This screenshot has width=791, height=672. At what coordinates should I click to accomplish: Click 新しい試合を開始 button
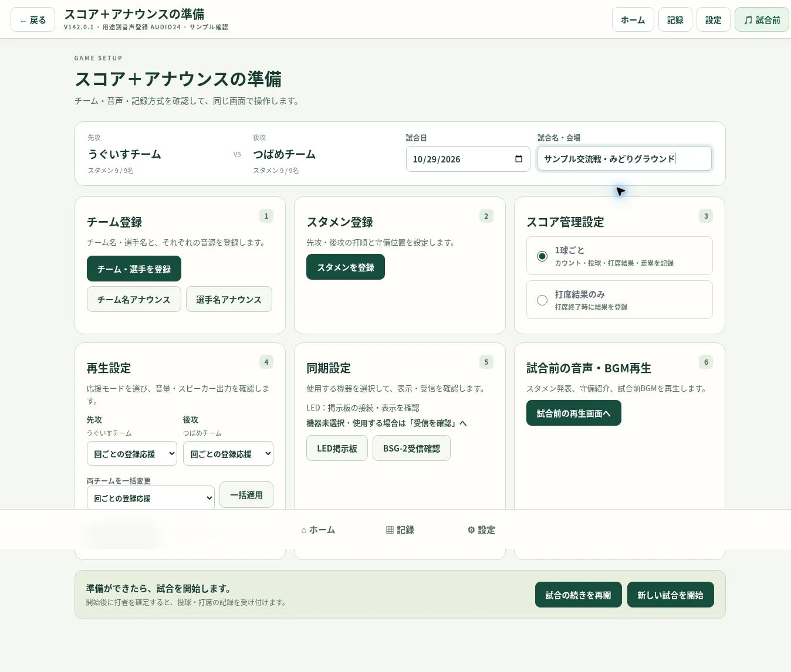coord(670,595)
